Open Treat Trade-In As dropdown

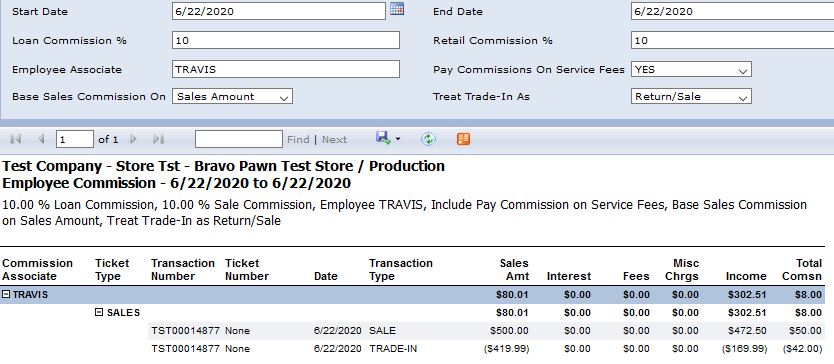[x=691, y=96]
